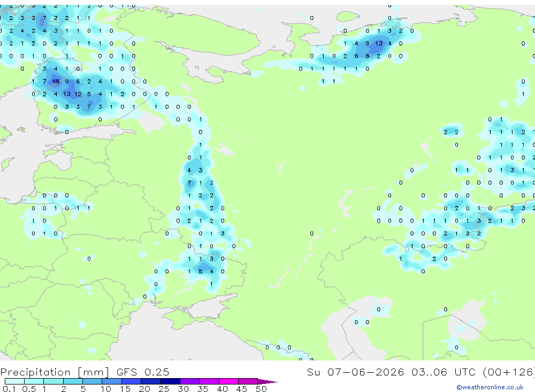Screen dimensions: 535x392
Task: Click the '18' precipitation value on the map
Action: (x=56, y=81)
